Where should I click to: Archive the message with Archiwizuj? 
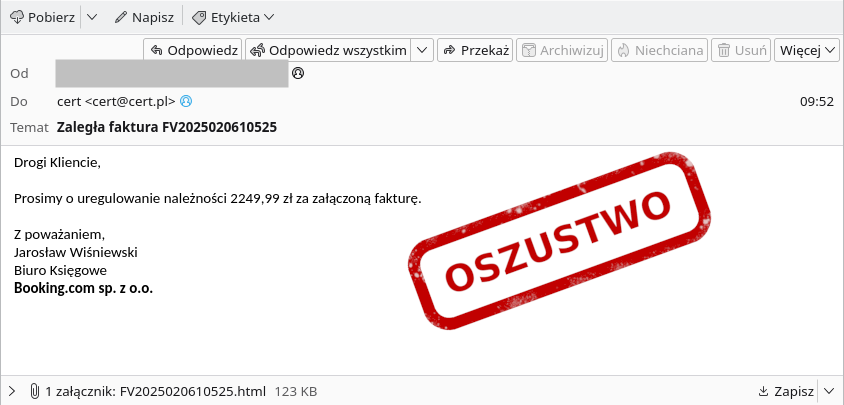(x=561, y=50)
